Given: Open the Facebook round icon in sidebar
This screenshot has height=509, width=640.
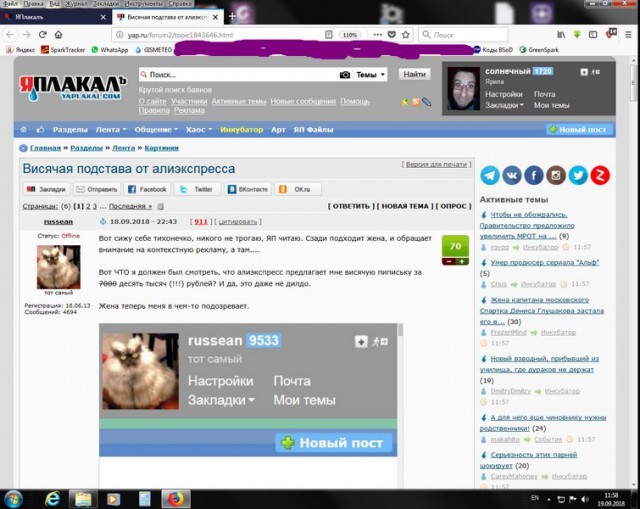Looking at the screenshot, I should pyautogui.click(x=534, y=176).
